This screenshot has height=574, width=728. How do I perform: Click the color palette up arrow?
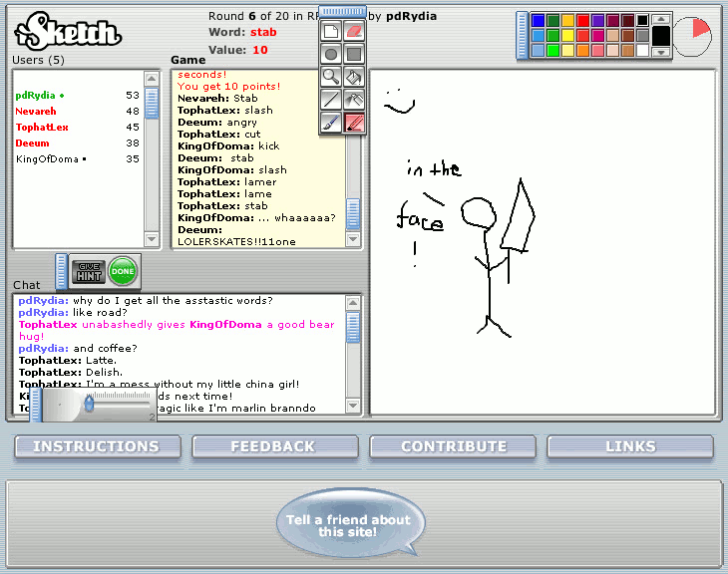coord(660,20)
